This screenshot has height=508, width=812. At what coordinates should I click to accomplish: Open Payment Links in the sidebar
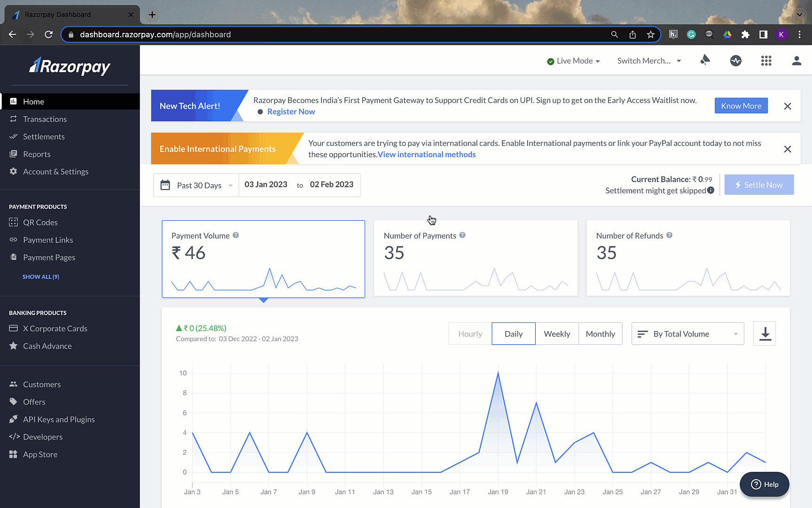pyautogui.click(x=70, y=240)
